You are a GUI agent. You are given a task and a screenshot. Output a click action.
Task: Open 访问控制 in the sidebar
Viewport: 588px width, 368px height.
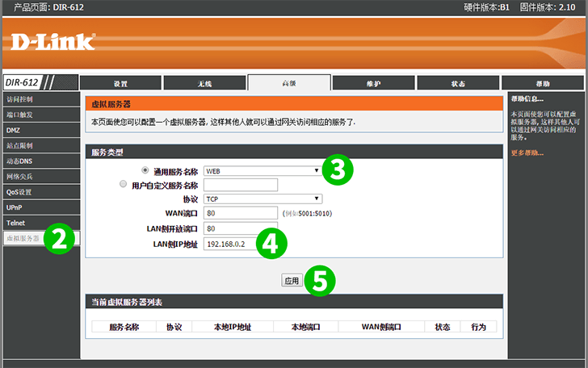pyautogui.click(x=41, y=99)
